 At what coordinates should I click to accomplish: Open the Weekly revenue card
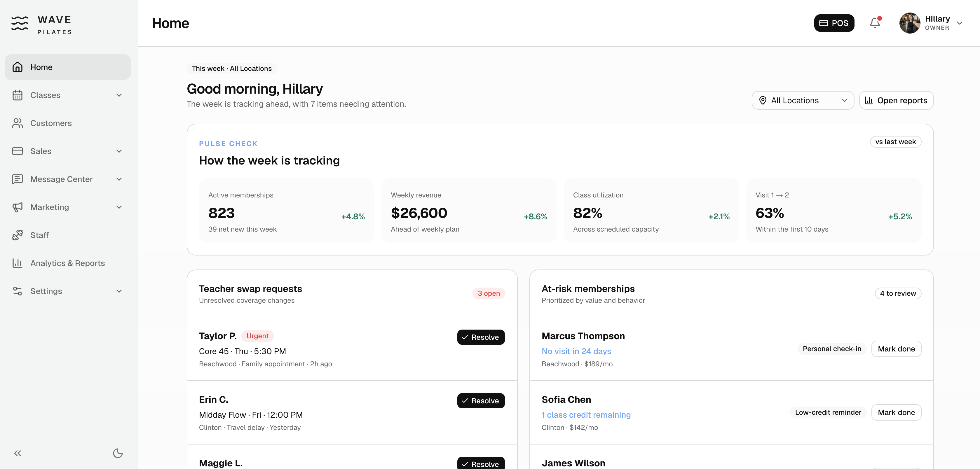469,211
